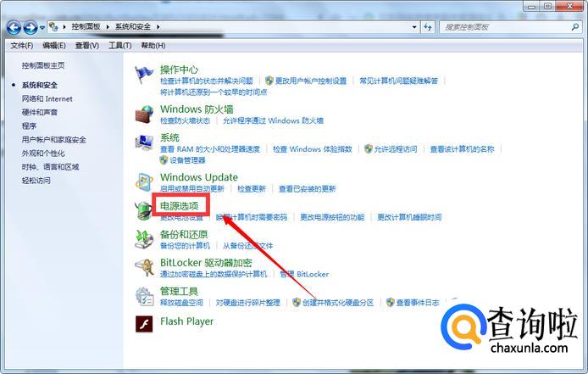Open the Windows 防火墙 heading
This screenshot has height=374, width=588.
coord(197,109)
